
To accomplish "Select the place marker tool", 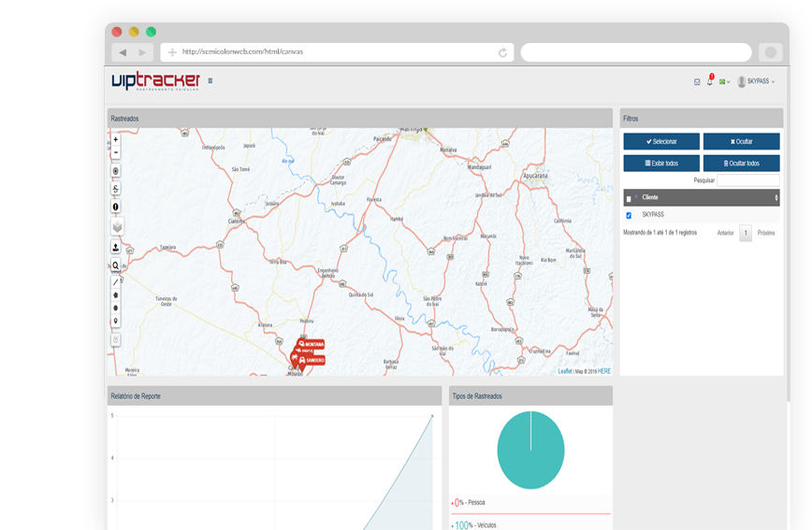I will tap(116, 321).
